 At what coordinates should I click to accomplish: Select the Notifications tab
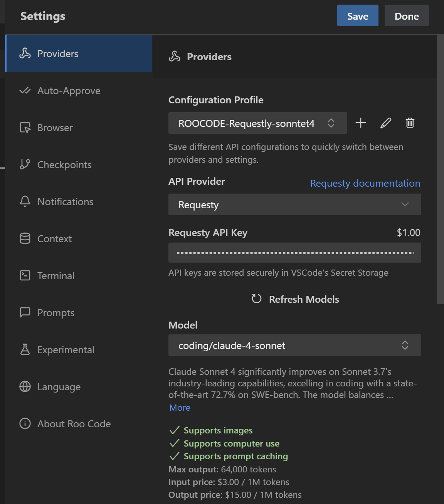[x=79, y=202]
